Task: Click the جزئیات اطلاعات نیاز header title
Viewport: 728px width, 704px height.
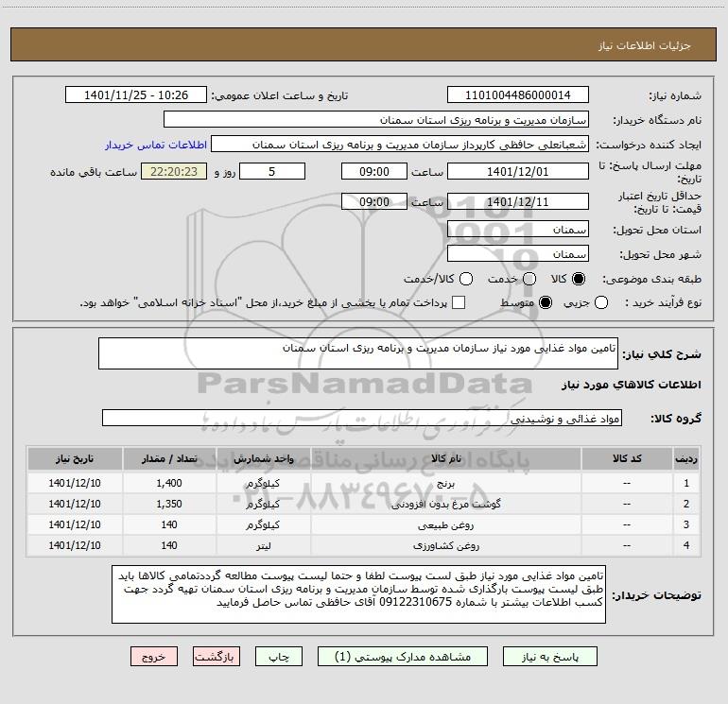Action: 645,45
